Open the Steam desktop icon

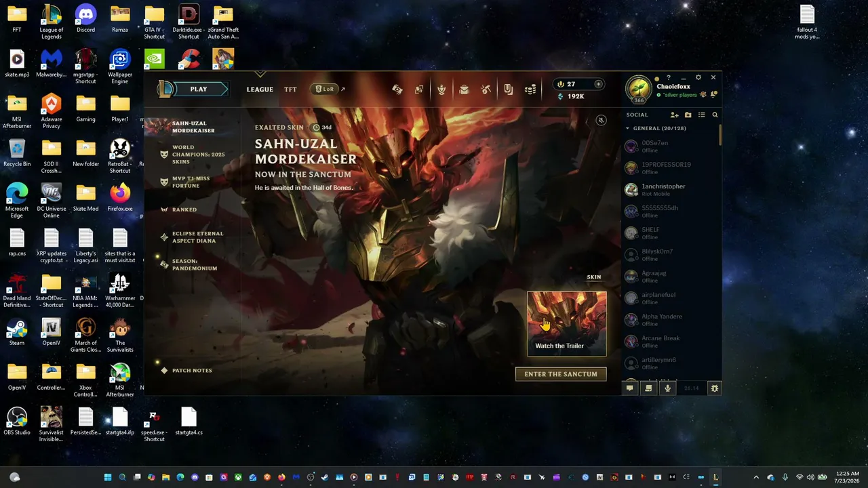17,332
